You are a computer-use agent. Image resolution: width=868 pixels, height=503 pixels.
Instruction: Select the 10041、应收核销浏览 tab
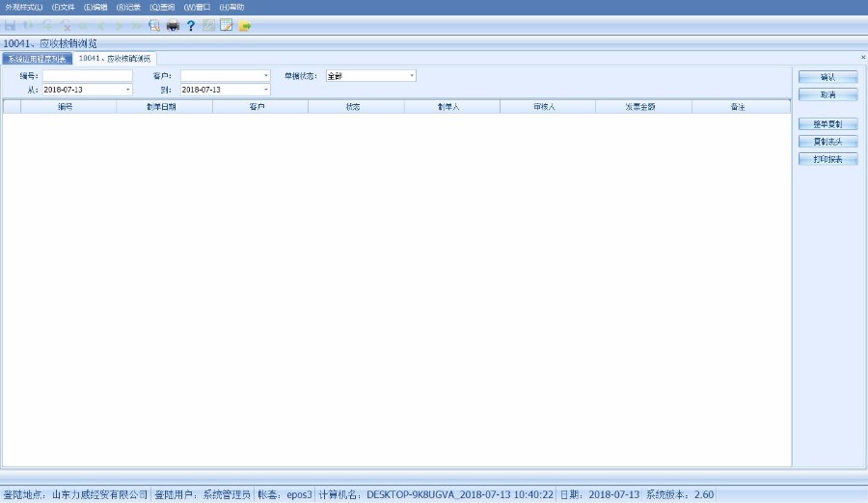pyautogui.click(x=115, y=58)
